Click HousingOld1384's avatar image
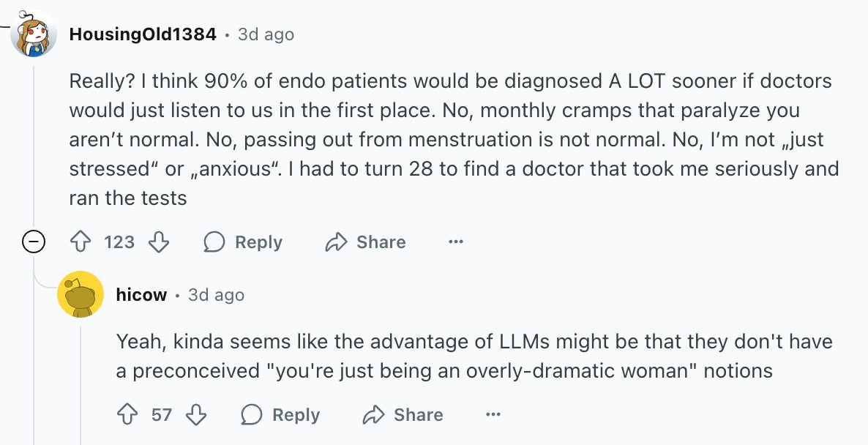This screenshot has height=445, width=868. (x=34, y=34)
